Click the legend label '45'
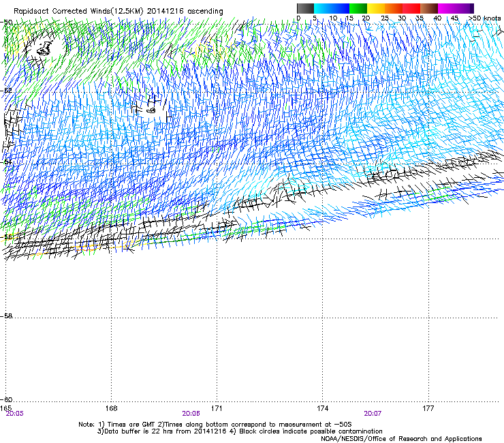 click(x=454, y=18)
